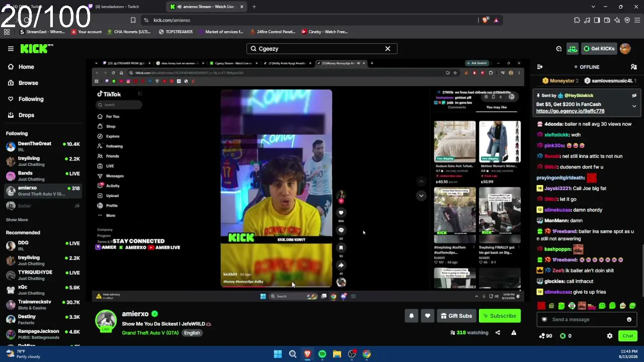Open the emote picker in chat

pyautogui.click(x=629, y=319)
